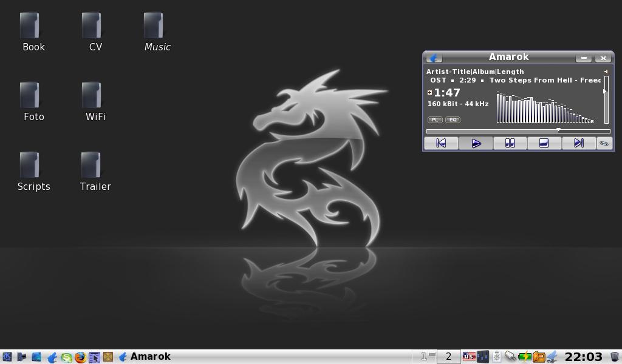The height and width of the screenshot is (364, 622).
Task: Click the orange organizer tray icon
Action: [x=539, y=357]
